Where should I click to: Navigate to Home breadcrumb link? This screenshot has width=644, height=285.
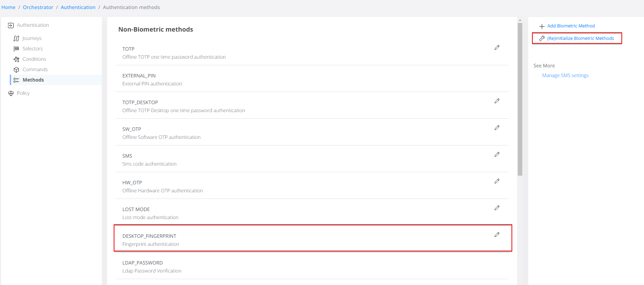pyautogui.click(x=8, y=7)
